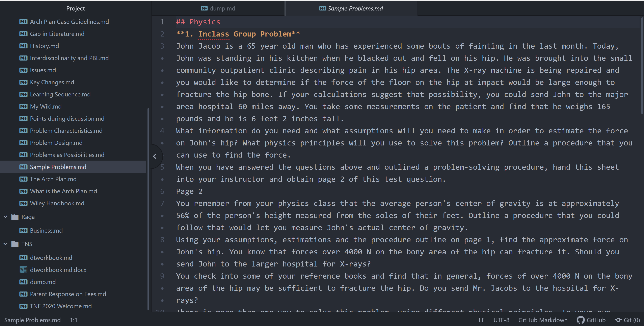644x326 pixels.
Task: Open Problem Design.md in the tree
Action: point(56,143)
